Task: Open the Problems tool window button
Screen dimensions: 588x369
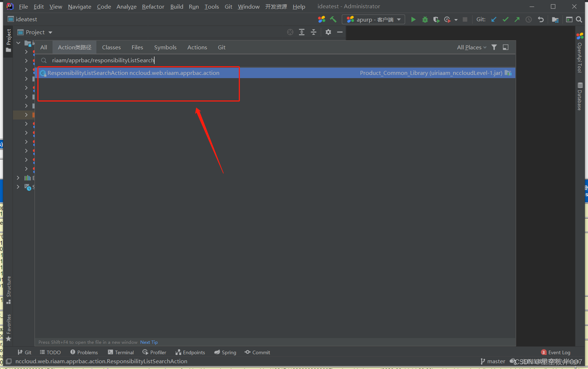Action: coord(84,352)
